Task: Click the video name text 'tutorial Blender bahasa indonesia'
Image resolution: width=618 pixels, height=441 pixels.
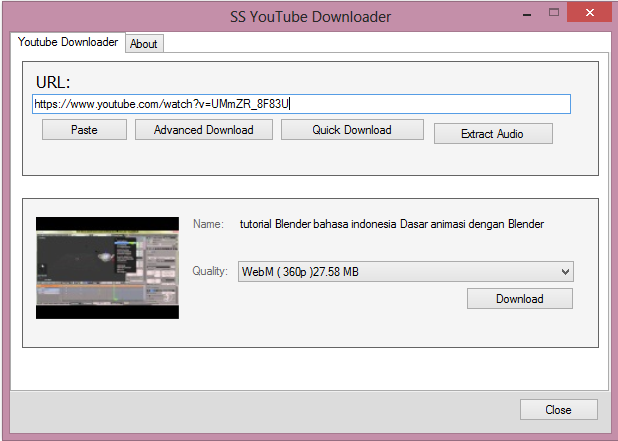Action: point(318,224)
